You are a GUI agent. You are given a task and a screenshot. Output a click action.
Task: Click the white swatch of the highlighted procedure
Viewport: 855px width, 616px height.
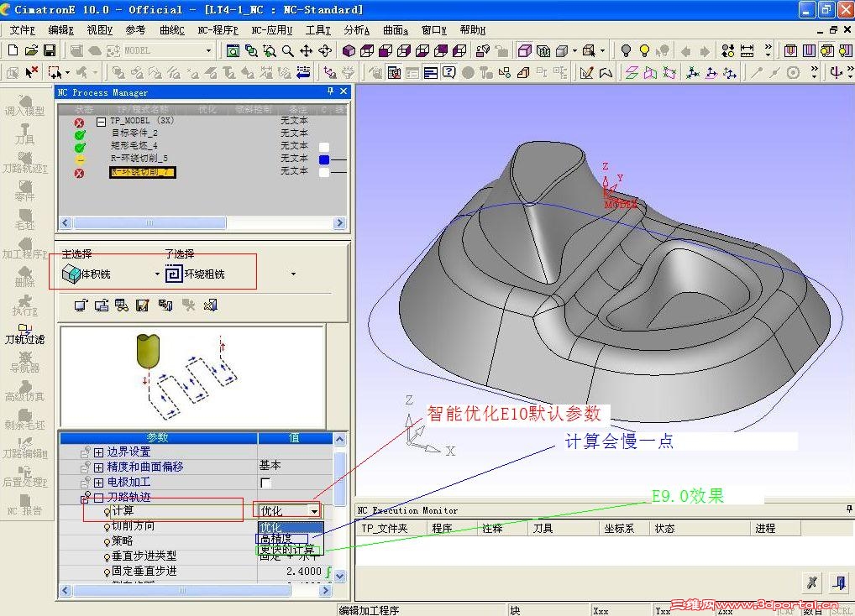pyautogui.click(x=324, y=172)
